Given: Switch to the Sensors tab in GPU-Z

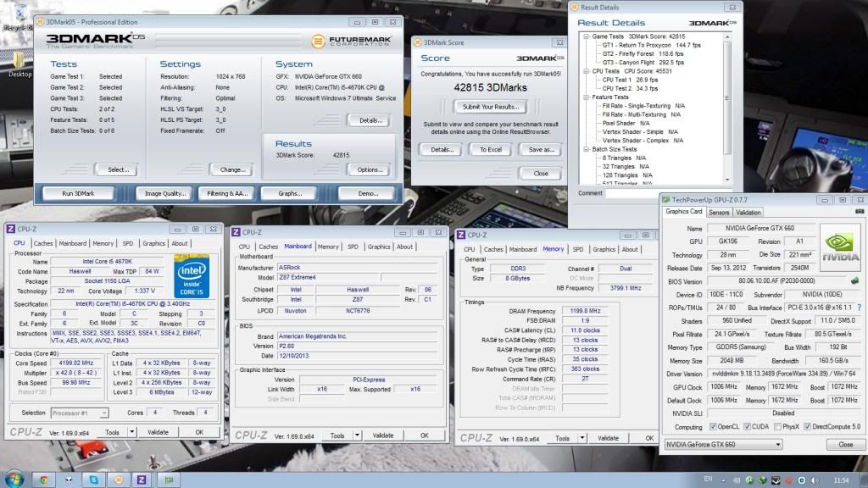Looking at the screenshot, I should 719,213.
